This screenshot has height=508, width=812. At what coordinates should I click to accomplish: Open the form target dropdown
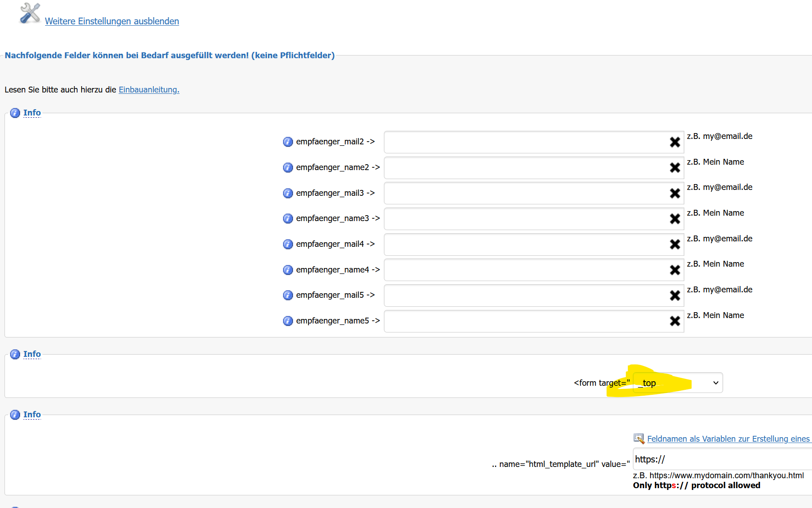tap(677, 383)
